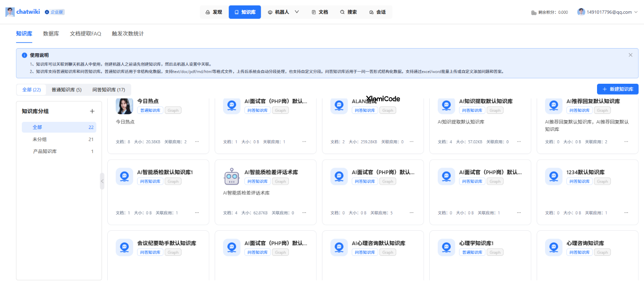This screenshot has width=644, height=291.
Task: Open the Graph tag on 1234默认知识库 card
Action: coord(602,181)
